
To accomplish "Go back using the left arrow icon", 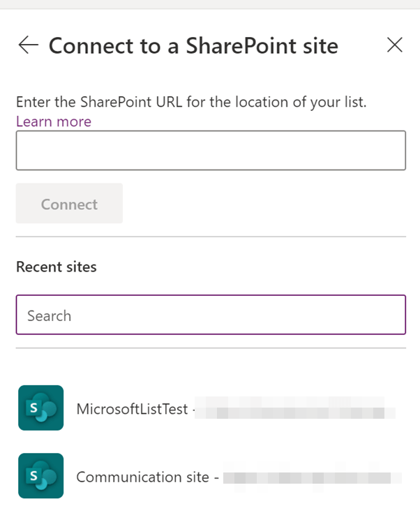I will click(x=29, y=46).
